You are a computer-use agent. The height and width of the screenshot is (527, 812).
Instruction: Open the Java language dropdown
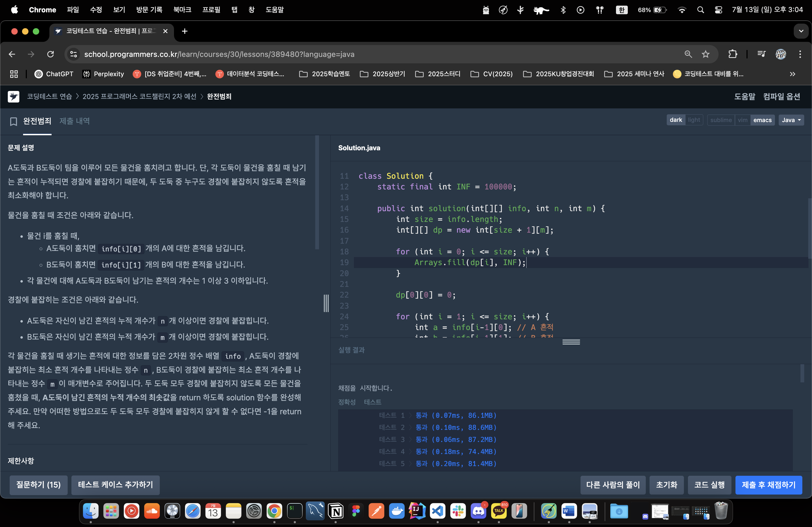click(791, 120)
